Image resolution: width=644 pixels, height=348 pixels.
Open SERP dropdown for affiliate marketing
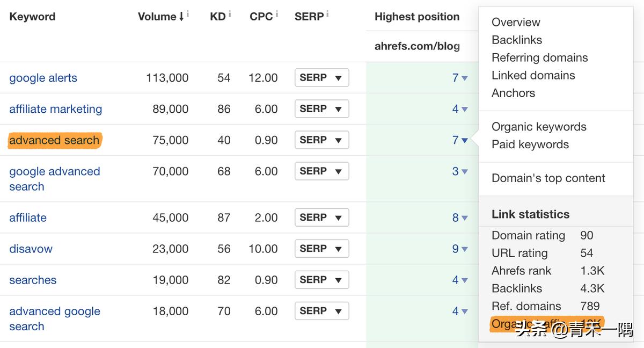[321, 109]
